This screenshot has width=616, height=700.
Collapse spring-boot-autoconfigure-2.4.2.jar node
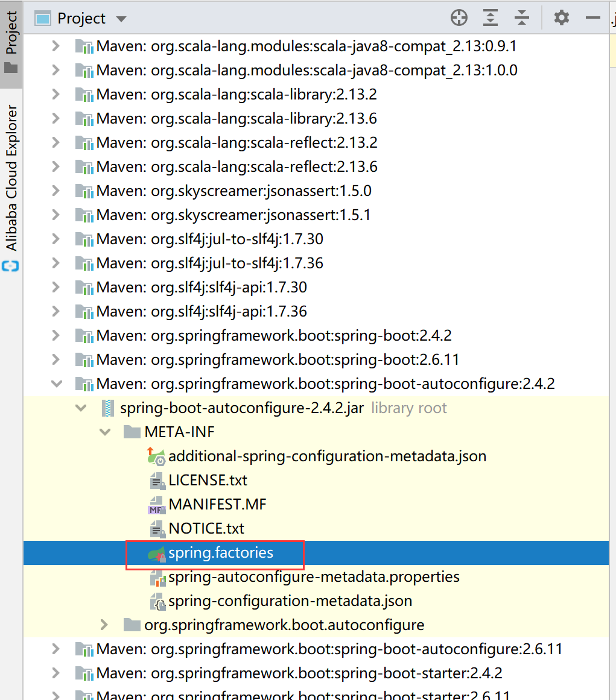81,408
